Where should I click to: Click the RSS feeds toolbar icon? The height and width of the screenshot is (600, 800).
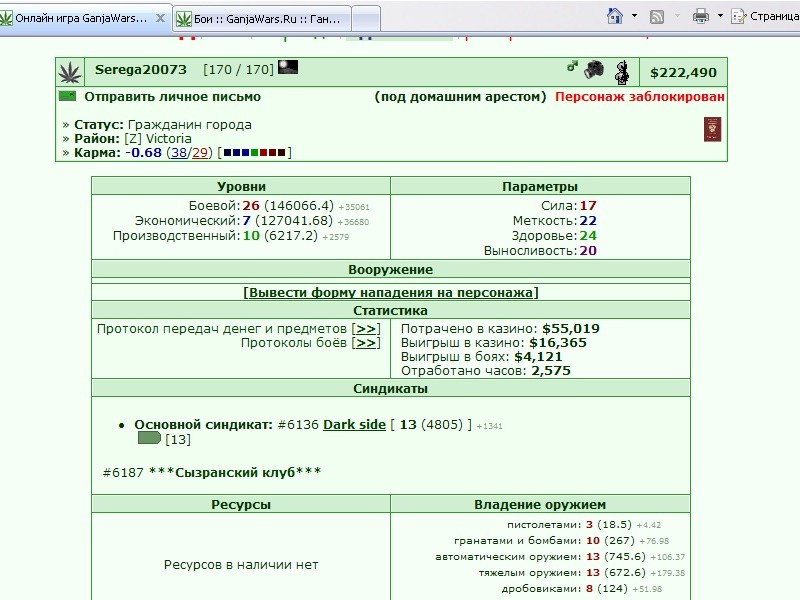657,17
